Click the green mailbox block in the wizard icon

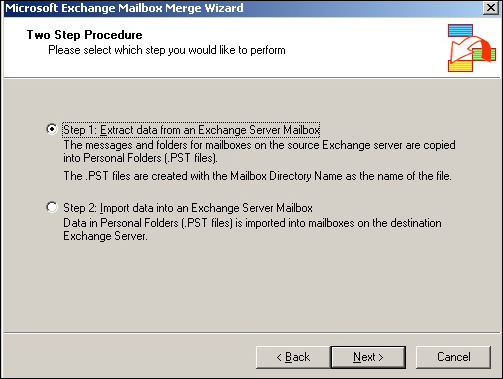pos(483,54)
